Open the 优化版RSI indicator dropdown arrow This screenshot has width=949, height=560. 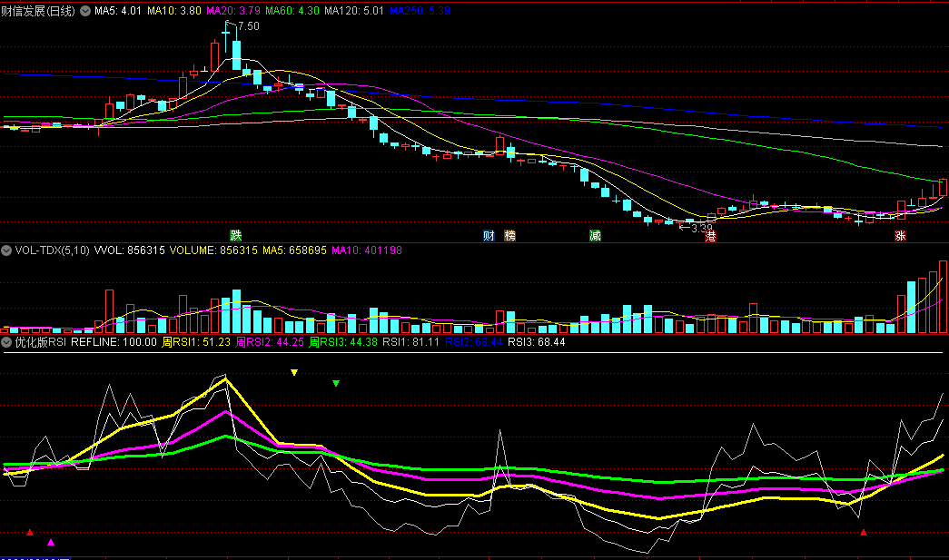[x=6, y=342]
